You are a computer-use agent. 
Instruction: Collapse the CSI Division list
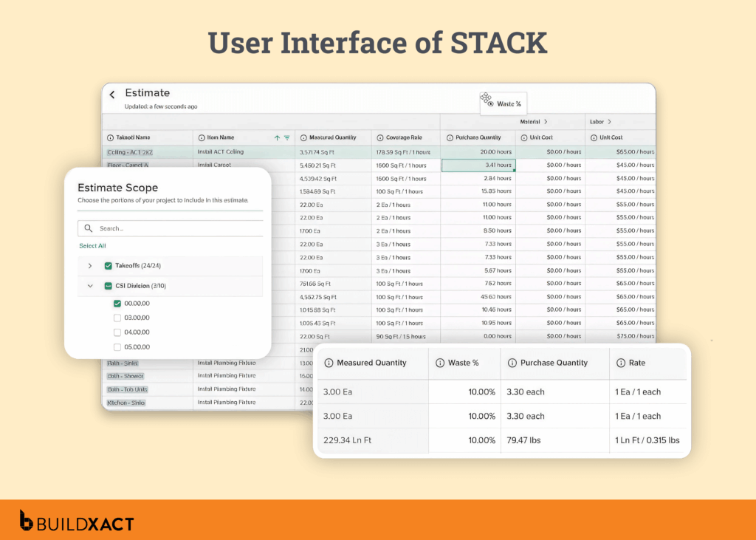click(90, 286)
